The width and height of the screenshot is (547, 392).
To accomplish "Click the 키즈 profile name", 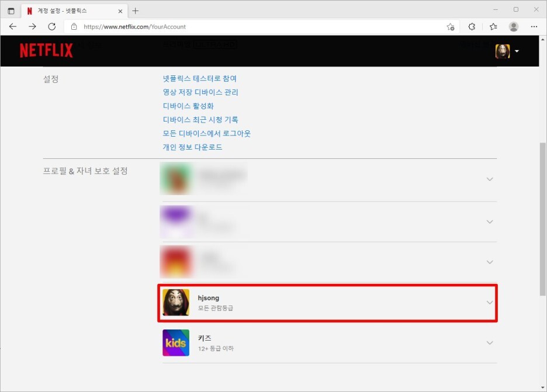I will (x=205, y=338).
